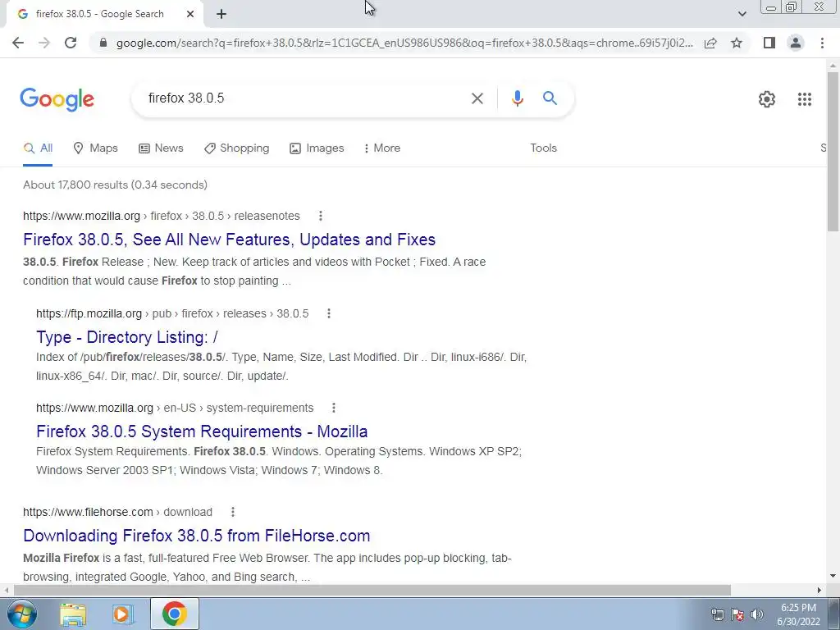
Task: Open more options for ftp.mozilla.org result
Action: coord(328,313)
